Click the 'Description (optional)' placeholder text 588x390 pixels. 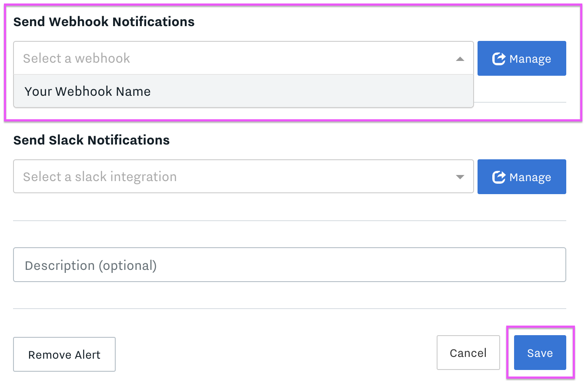(x=90, y=266)
